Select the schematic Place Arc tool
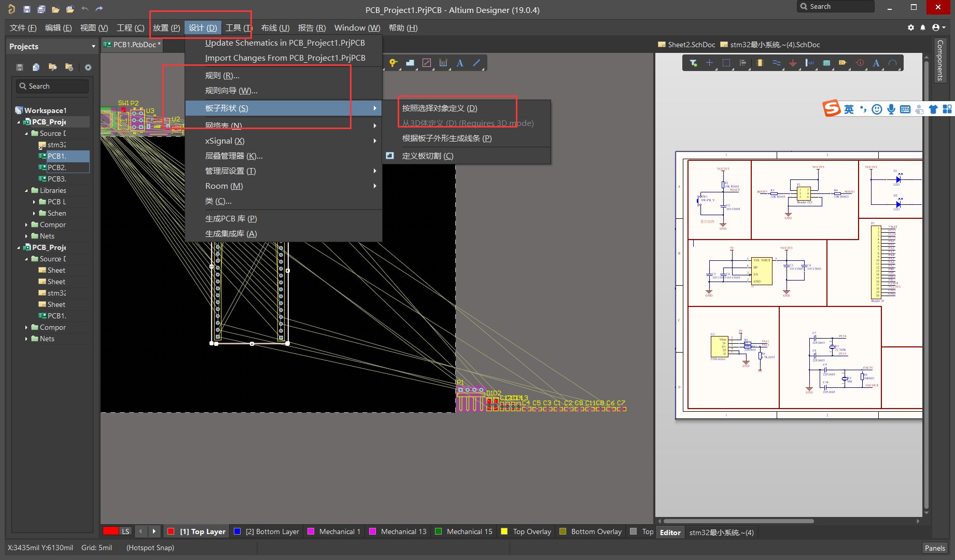The width and height of the screenshot is (955, 560). click(893, 63)
